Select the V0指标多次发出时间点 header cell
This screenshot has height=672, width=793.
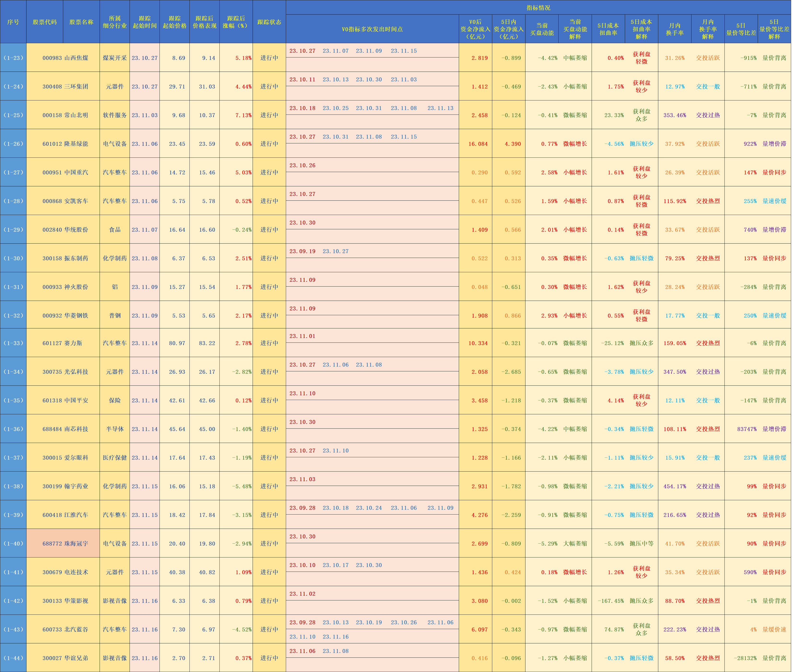[372, 29]
